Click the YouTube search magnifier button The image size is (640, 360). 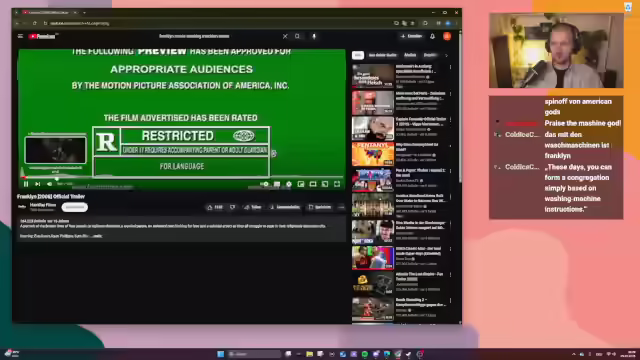(x=298, y=36)
